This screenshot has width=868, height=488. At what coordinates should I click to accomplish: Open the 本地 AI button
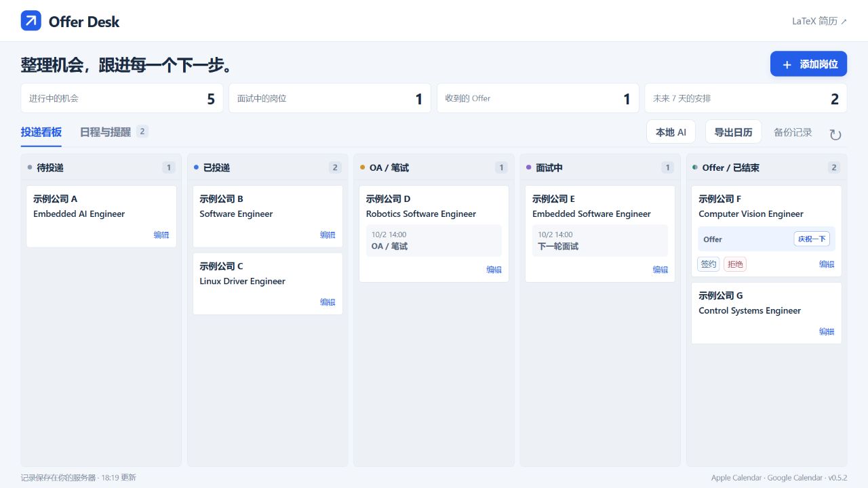[671, 132]
